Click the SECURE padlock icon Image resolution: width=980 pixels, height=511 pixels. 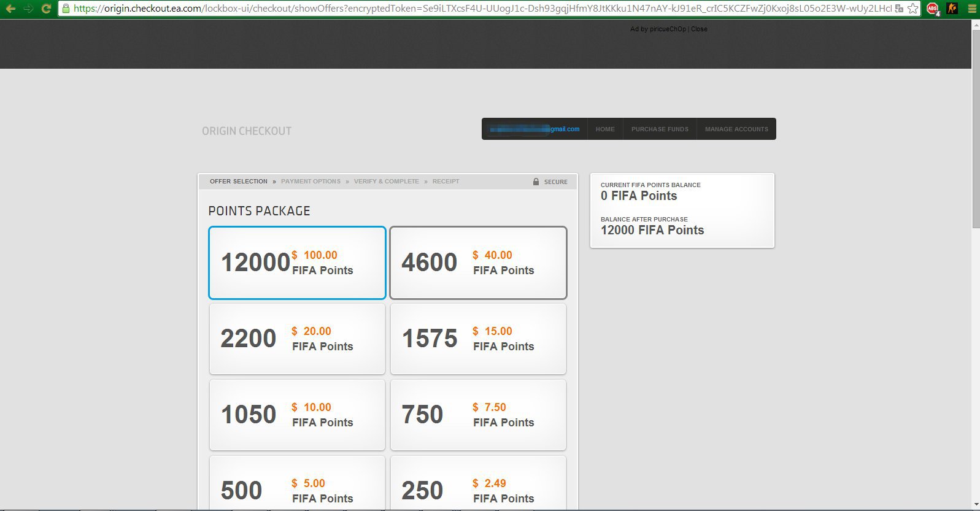point(536,182)
